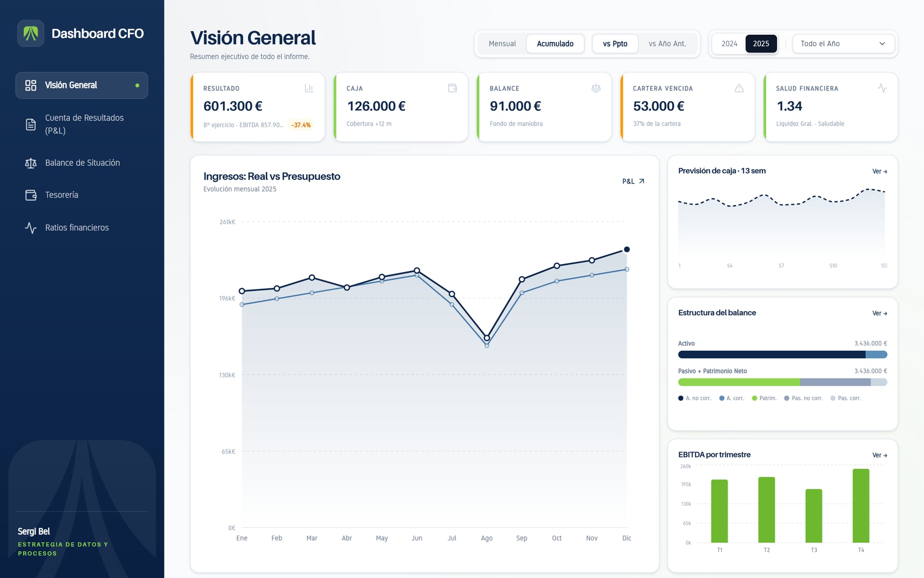Select the 2025 year button
Viewport: 924px width, 578px height.
(x=761, y=44)
